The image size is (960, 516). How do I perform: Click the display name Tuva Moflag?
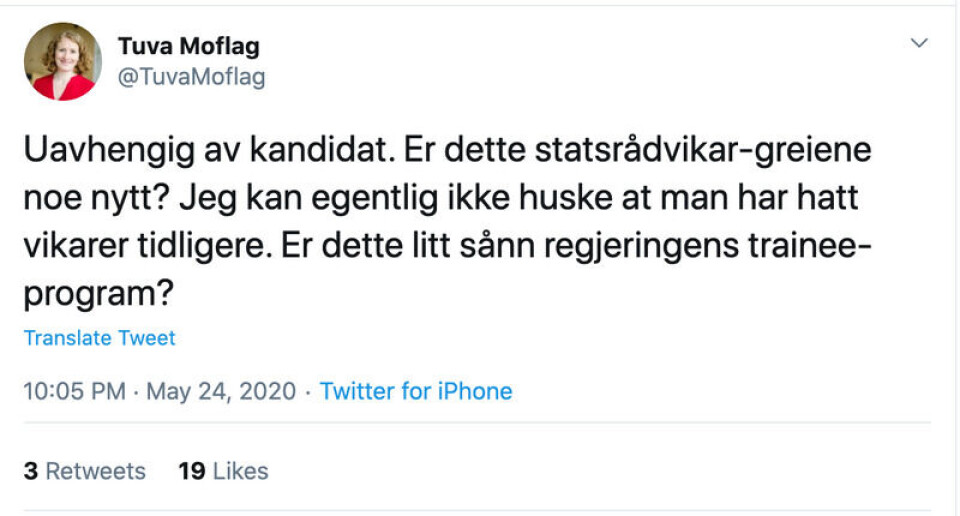pos(189,47)
